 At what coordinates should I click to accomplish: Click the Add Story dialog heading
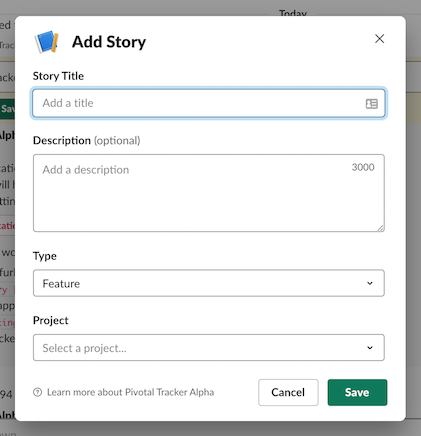[109, 42]
